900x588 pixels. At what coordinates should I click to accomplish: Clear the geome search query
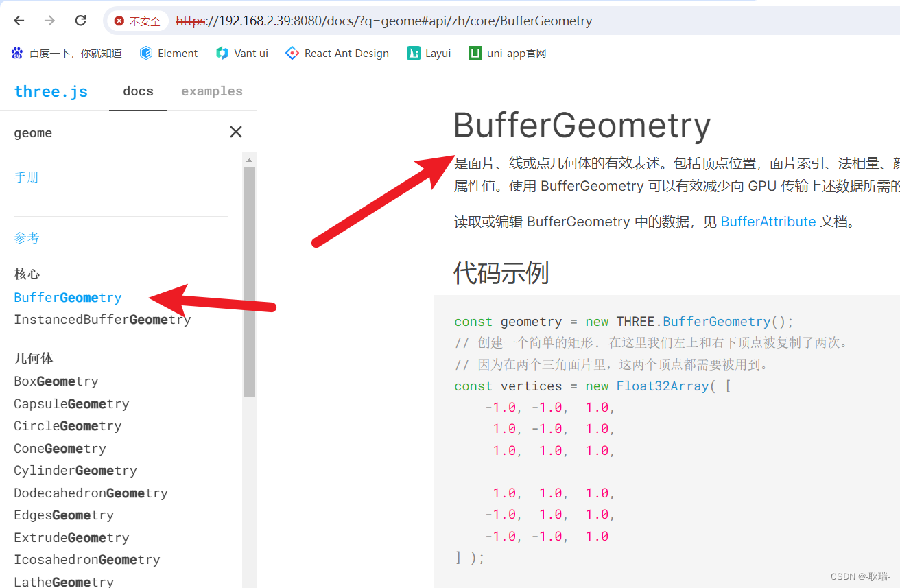click(235, 132)
